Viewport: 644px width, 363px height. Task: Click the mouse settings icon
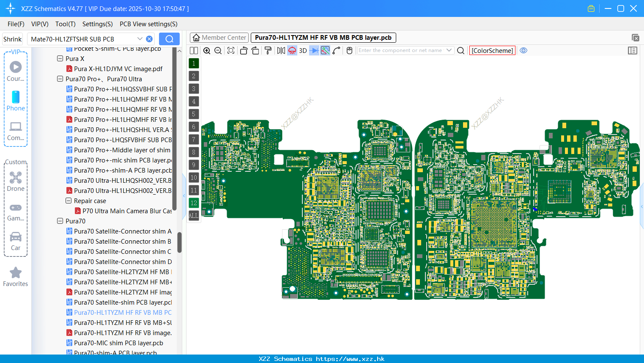(349, 51)
